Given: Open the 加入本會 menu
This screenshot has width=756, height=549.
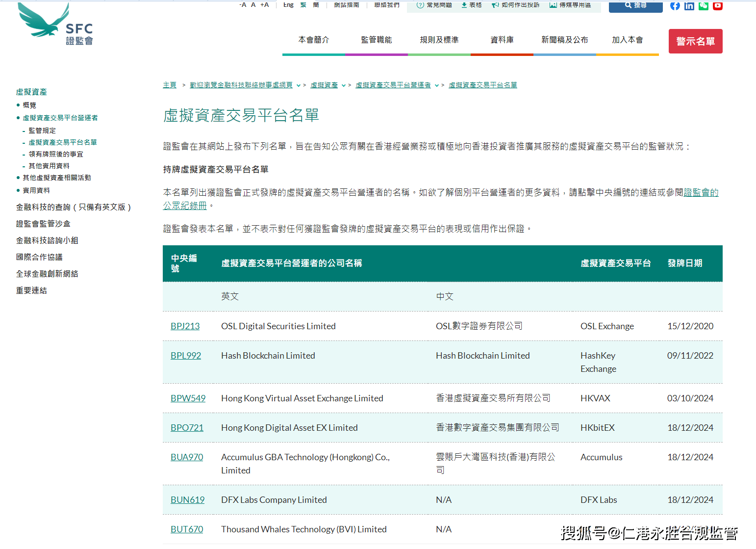Looking at the screenshot, I should pyautogui.click(x=628, y=40).
